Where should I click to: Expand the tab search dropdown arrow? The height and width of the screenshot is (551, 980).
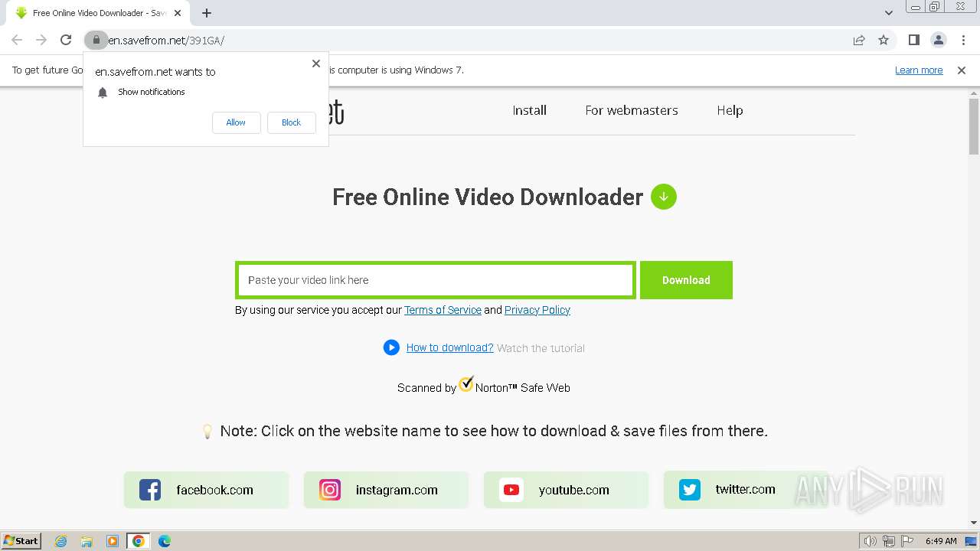(888, 13)
